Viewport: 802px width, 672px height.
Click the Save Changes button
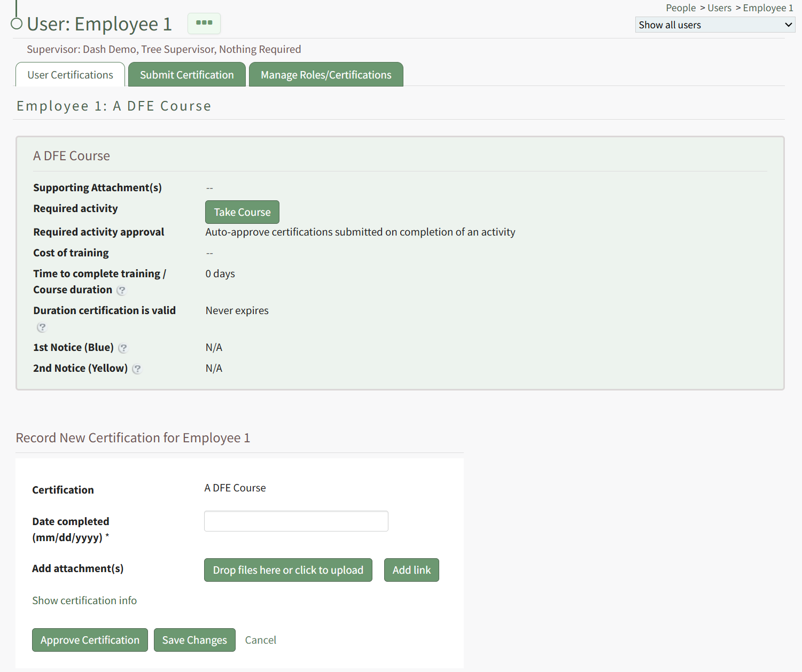click(x=194, y=640)
